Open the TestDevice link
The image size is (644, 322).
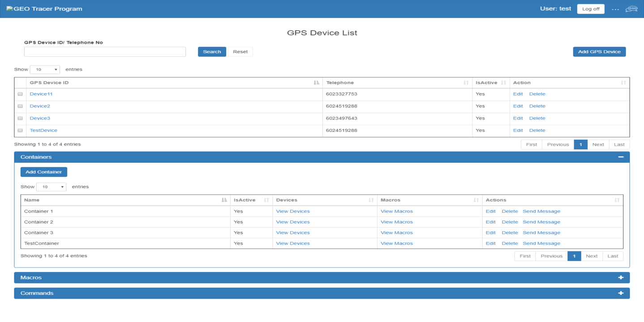[43, 130]
